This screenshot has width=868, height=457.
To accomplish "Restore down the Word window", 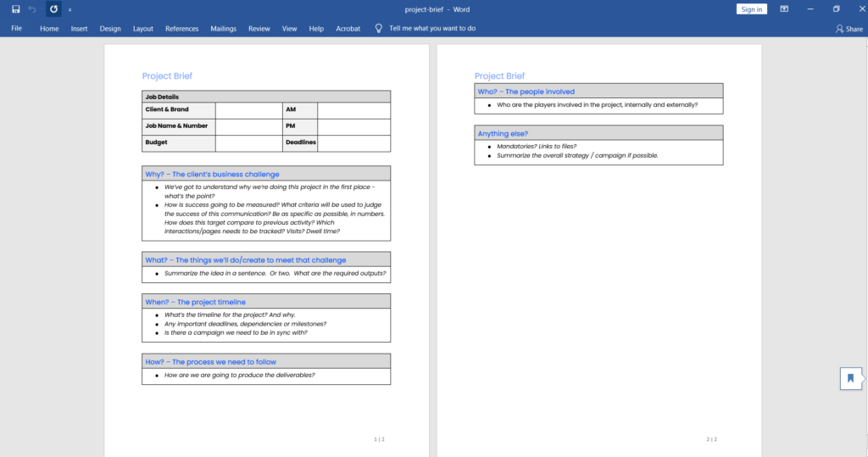I will (x=837, y=8).
